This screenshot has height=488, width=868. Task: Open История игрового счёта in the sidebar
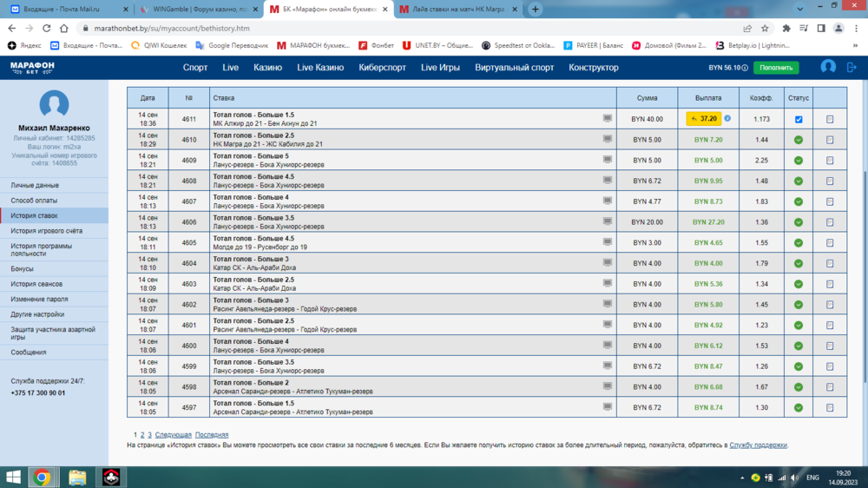[47, 232]
